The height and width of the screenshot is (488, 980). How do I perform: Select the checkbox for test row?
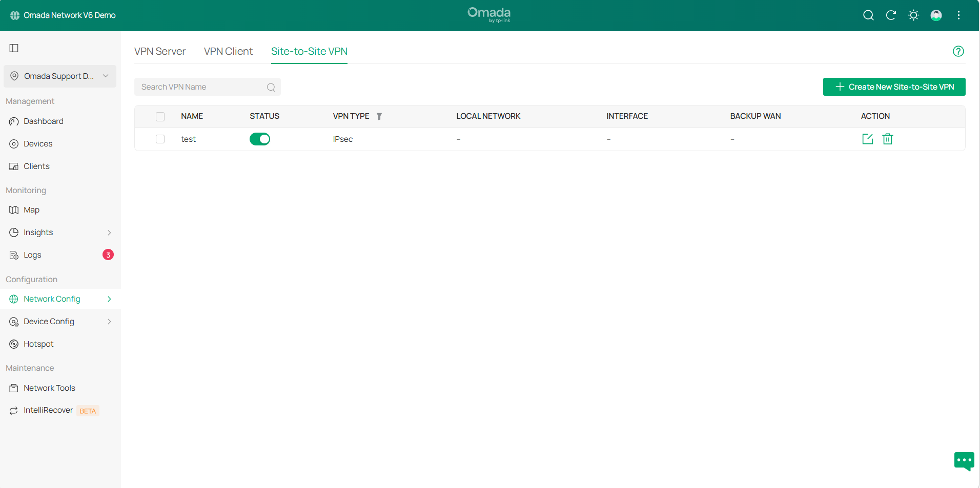click(160, 139)
